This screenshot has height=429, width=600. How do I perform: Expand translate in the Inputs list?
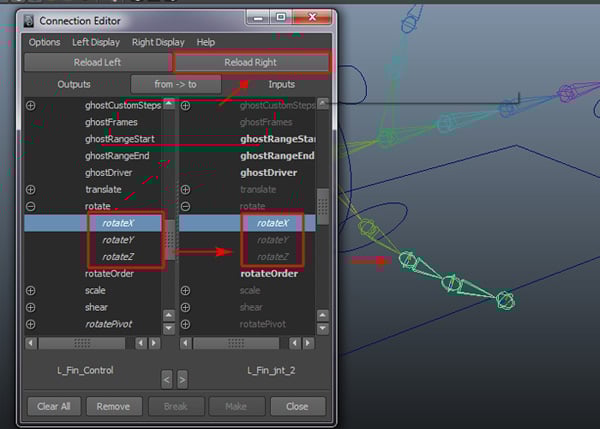[185, 189]
